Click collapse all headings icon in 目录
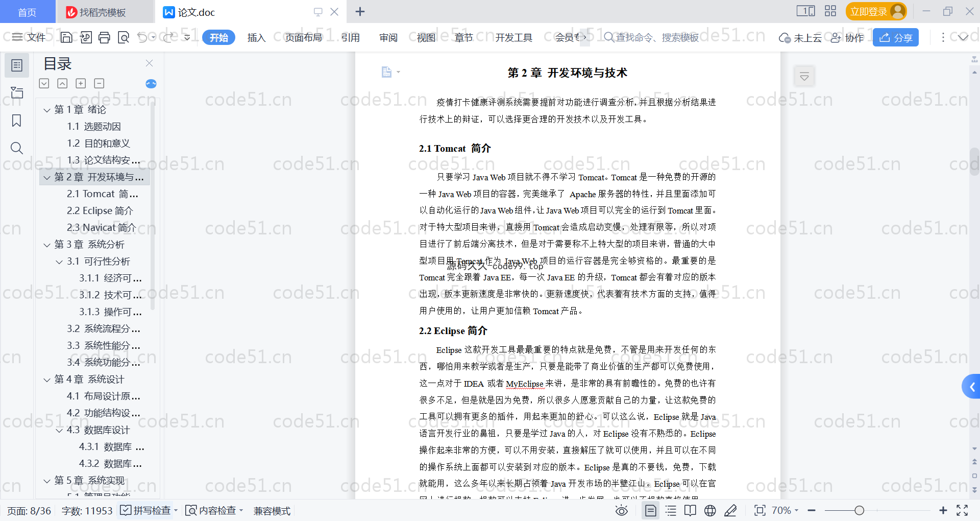980x521 pixels. pyautogui.click(x=62, y=83)
